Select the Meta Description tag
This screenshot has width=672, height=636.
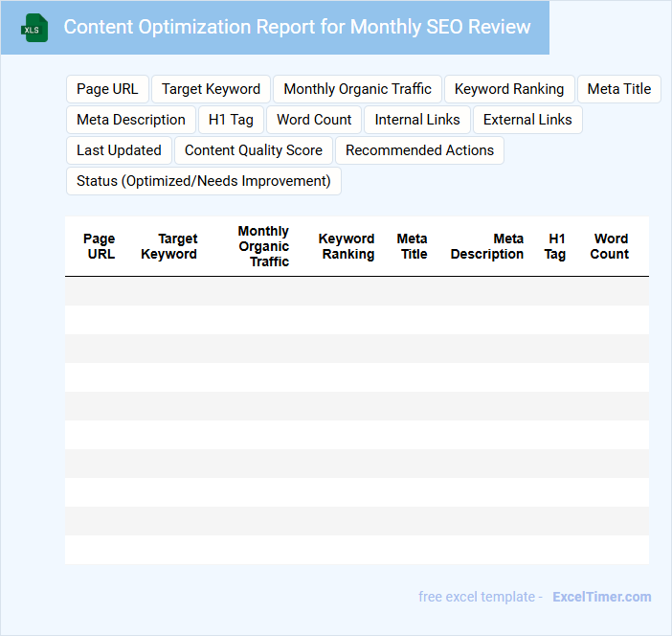click(x=131, y=120)
